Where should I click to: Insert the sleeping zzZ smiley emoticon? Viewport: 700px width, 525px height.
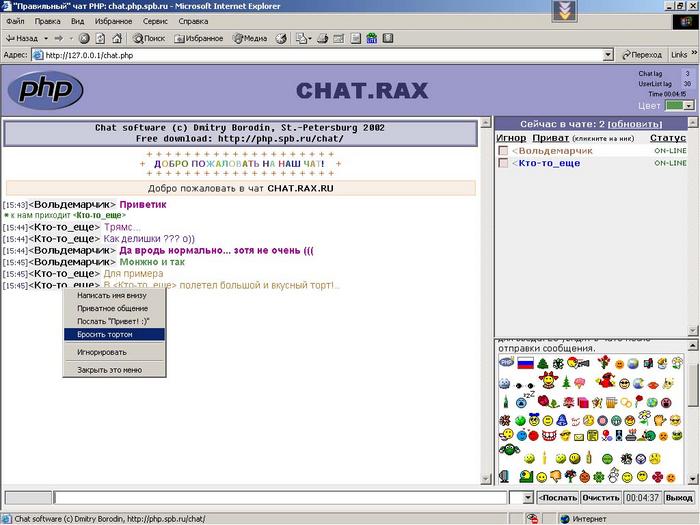tap(524, 400)
